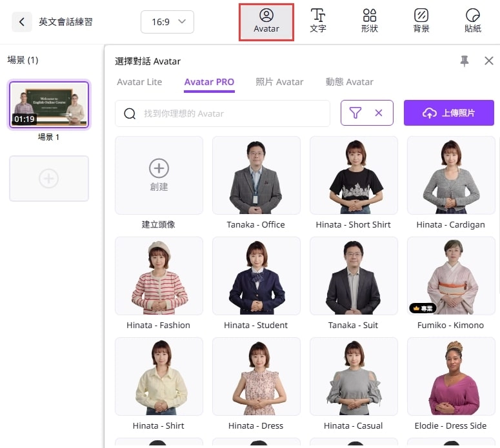Screen dimensions: 500x448
Task: Click the 創建 create avatar card
Action: [x=159, y=175]
